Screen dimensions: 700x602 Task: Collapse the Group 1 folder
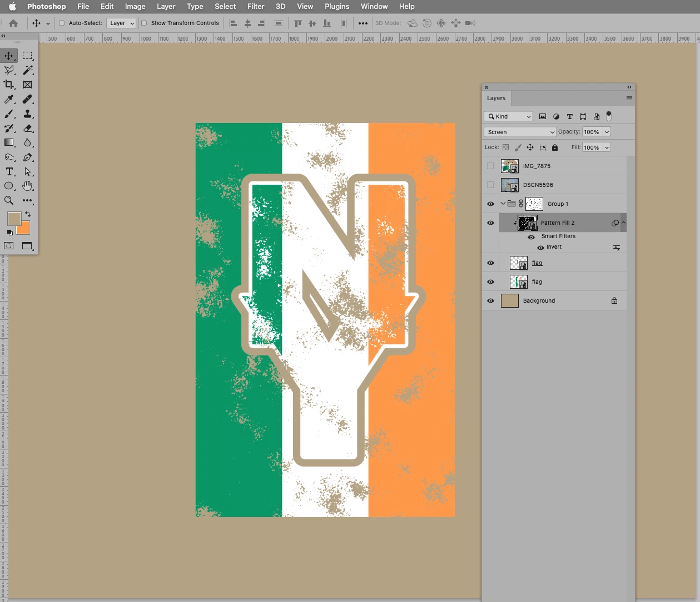(x=503, y=204)
